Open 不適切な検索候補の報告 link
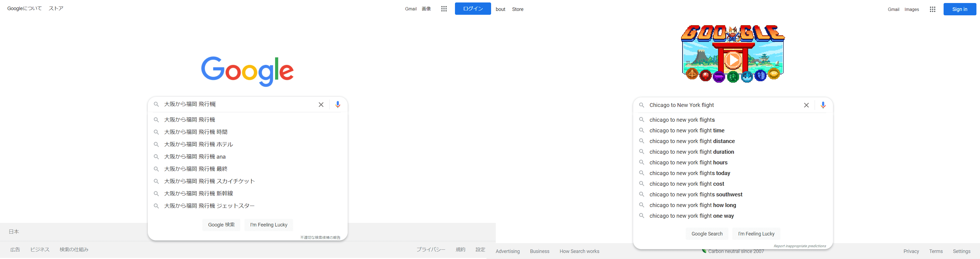Image resolution: width=980 pixels, height=259 pixels. (x=320, y=237)
